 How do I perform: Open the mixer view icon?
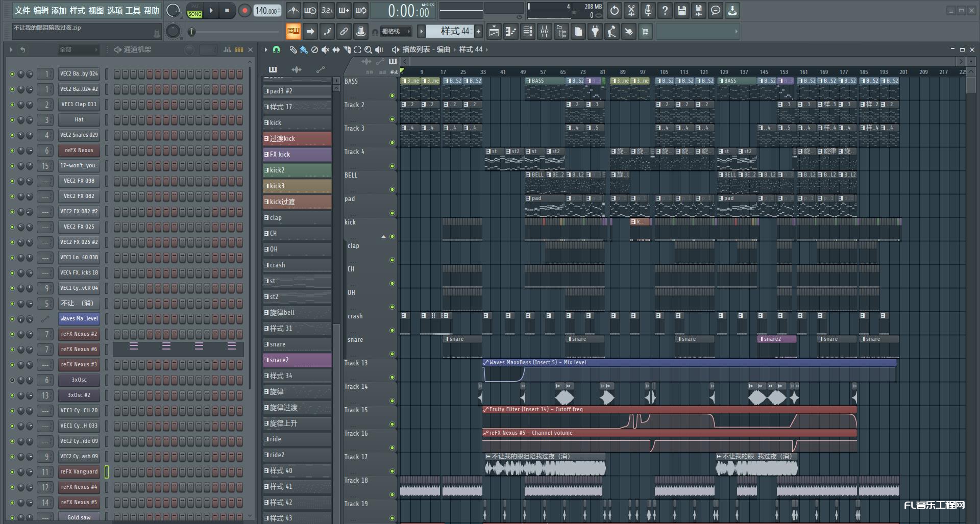545,32
